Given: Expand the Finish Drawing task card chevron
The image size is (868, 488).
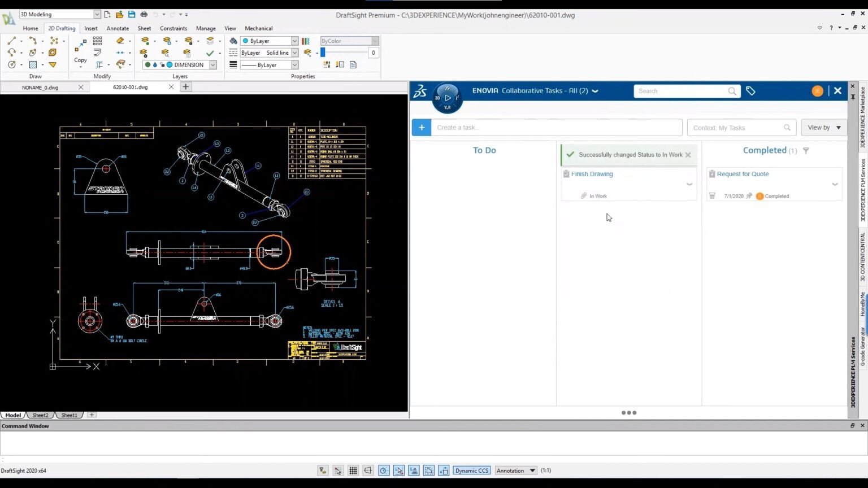Looking at the screenshot, I should point(689,184).
